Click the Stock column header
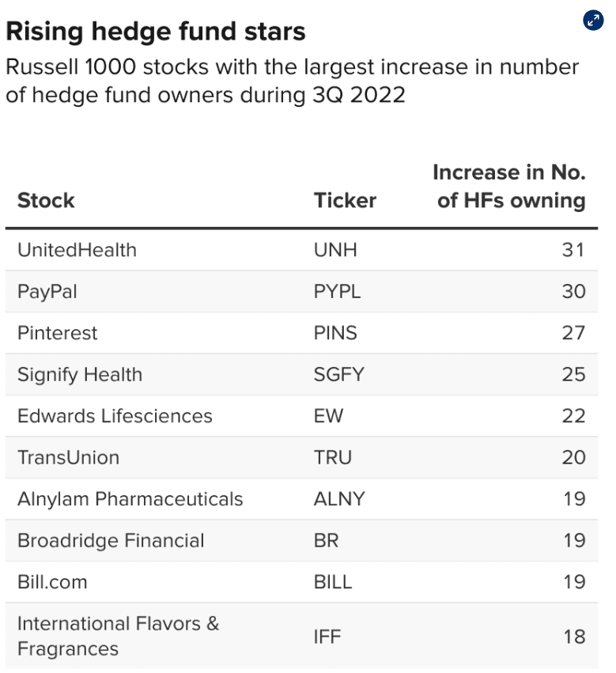616x673 pixels. [x=46, y=200]
